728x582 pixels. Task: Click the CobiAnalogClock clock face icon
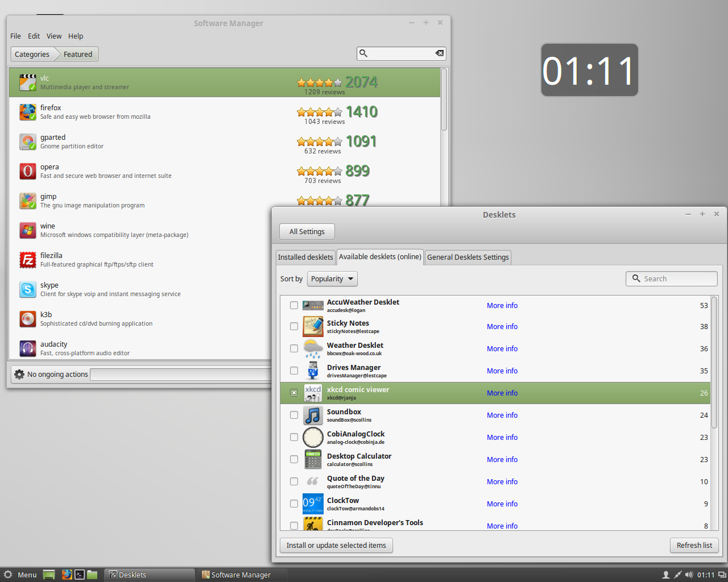[x=313, y=438]
